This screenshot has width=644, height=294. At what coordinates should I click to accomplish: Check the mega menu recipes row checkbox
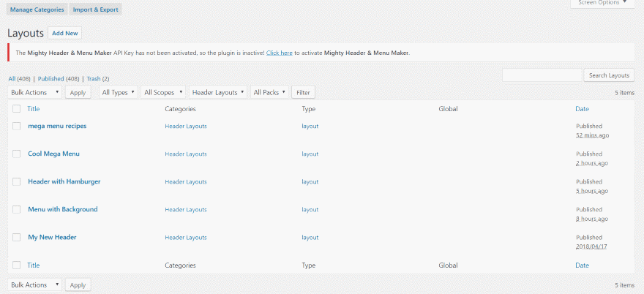16,126
